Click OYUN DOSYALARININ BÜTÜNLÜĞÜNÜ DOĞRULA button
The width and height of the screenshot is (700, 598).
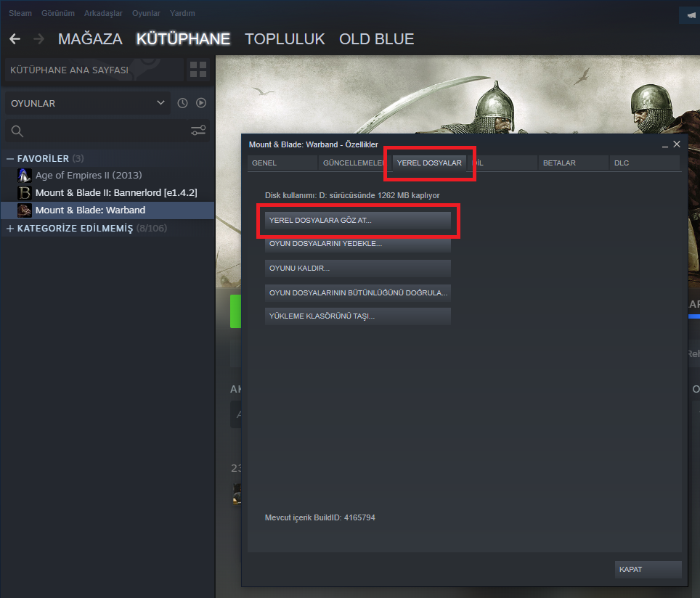[x=357, y=292]
